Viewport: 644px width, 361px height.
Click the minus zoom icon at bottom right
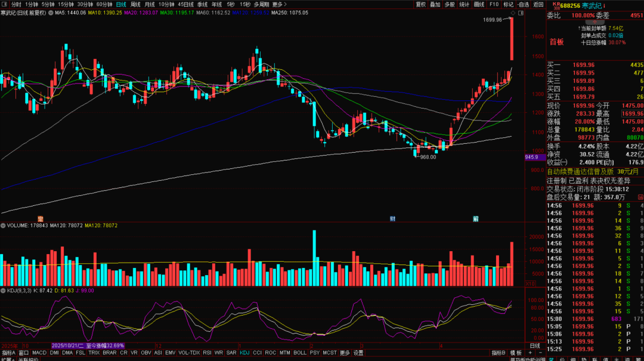[540, 353]
